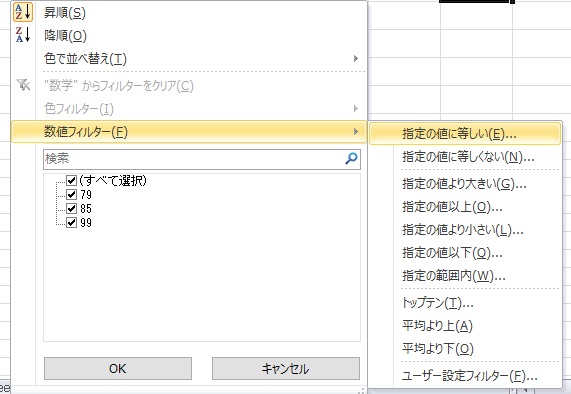Choose 指定の値より小さい(L)... filter

465,230
